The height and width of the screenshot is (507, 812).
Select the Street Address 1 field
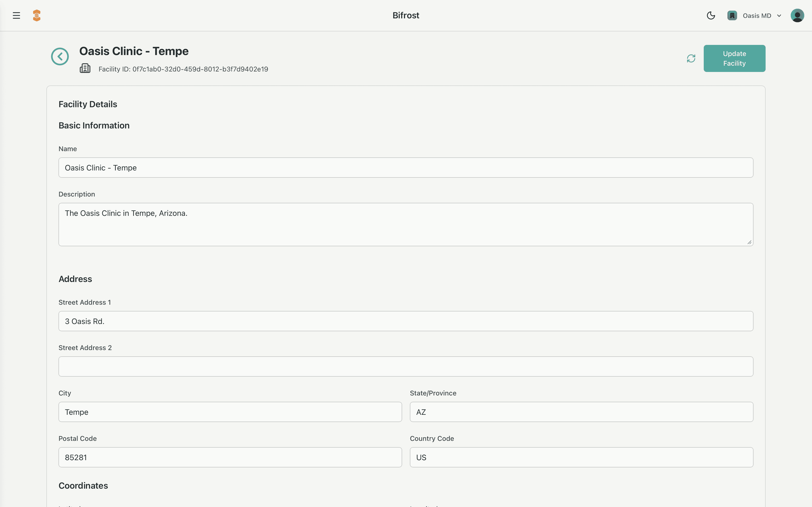[x=406, y=321]
